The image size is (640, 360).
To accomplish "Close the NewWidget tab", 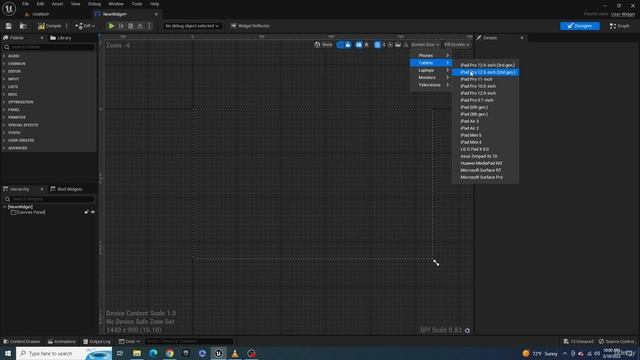I will 156,14.
